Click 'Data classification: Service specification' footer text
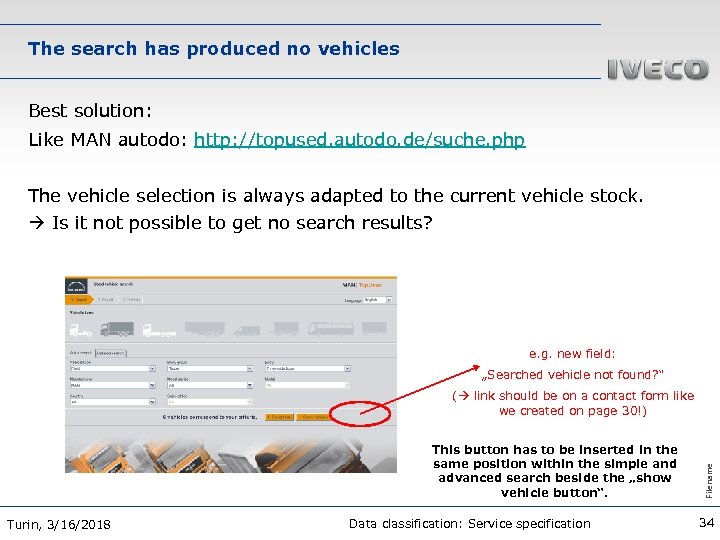720x540 pixels. (x=470, y=523)
